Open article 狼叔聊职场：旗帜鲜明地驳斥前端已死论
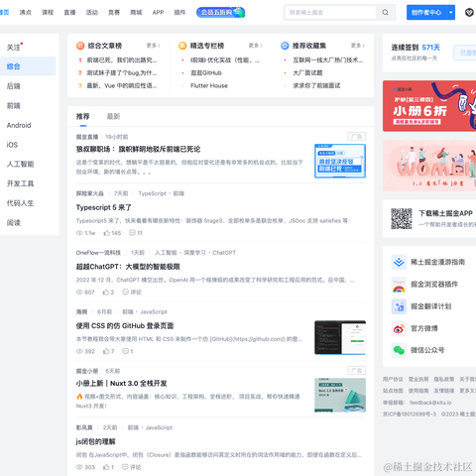Screen dimensions: 476x476 [x=138, y=150]
